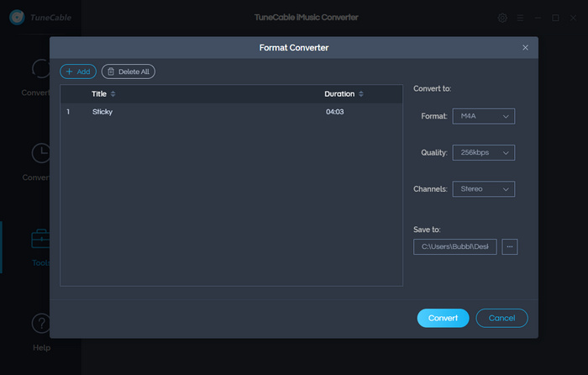Click the Title column header

[x=99, y=94]
